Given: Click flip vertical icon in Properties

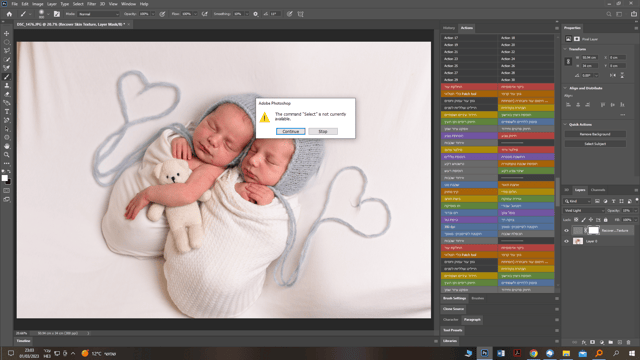Looking at the screenshot, I should (x=622, y=75).
